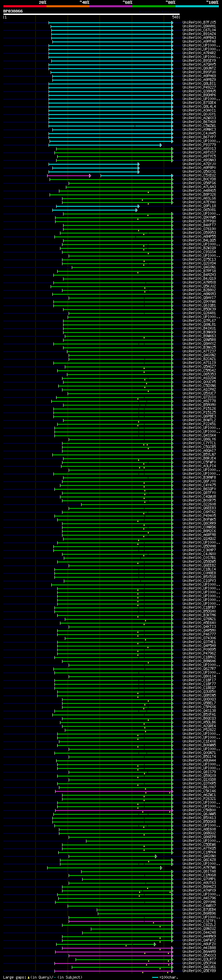Select hit UniRef100_P93779
Viewport: 222px width, 980px height.
click(199, 145)
